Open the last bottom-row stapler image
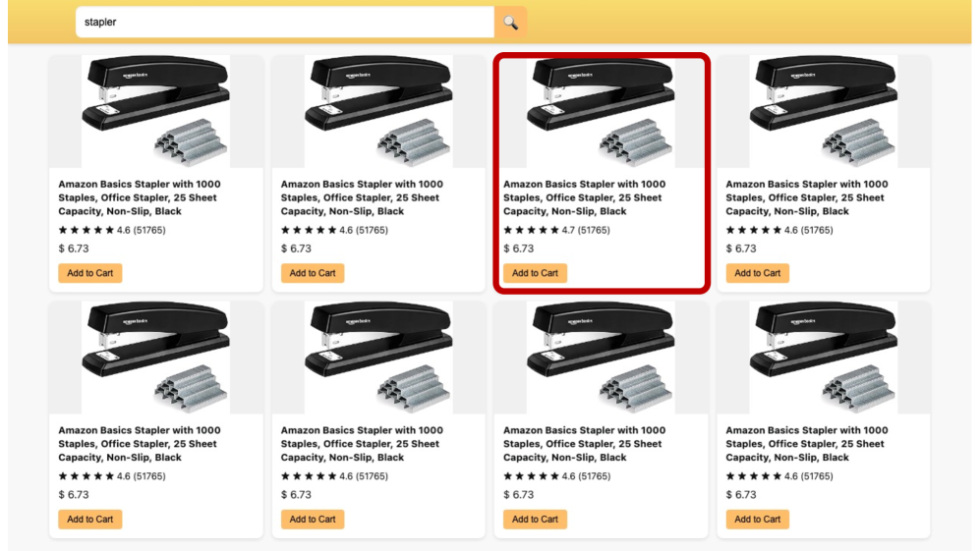This screenshot has height=551, width=980. click(x=823, y=358)
